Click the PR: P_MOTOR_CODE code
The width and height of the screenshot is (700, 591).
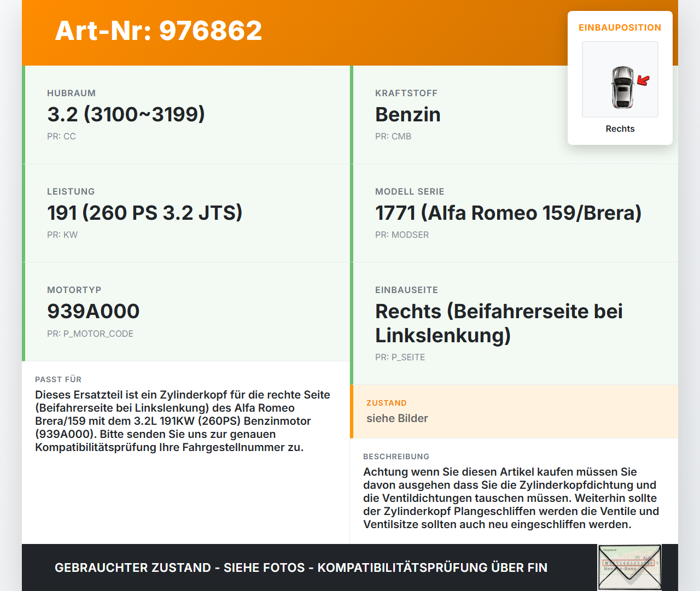[90, 333]
